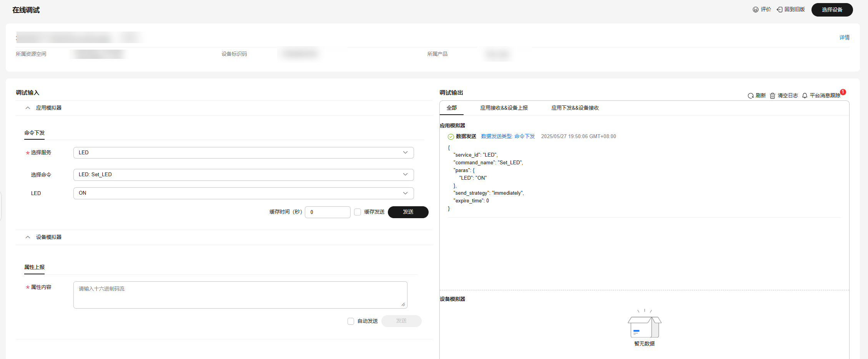Screen dimensions: 868x359
Task: Select the 属性上报 tab
Action: 34,267
